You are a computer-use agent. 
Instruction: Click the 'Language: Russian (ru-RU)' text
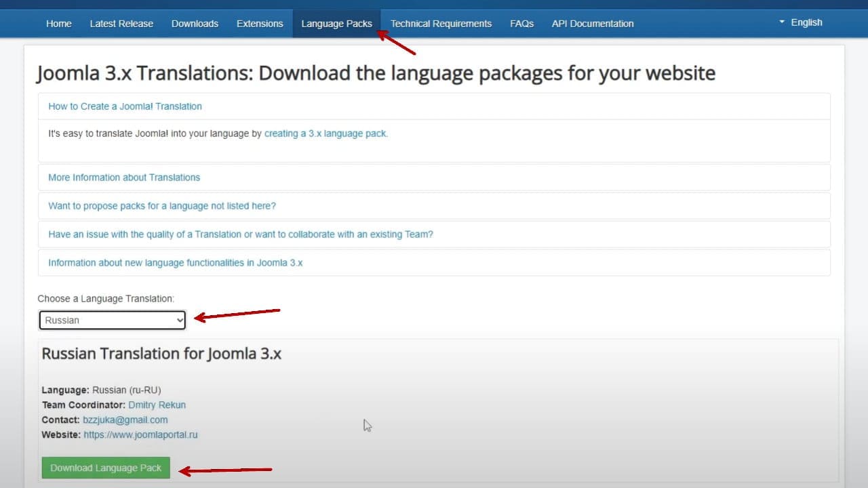[x=101, y=390]
